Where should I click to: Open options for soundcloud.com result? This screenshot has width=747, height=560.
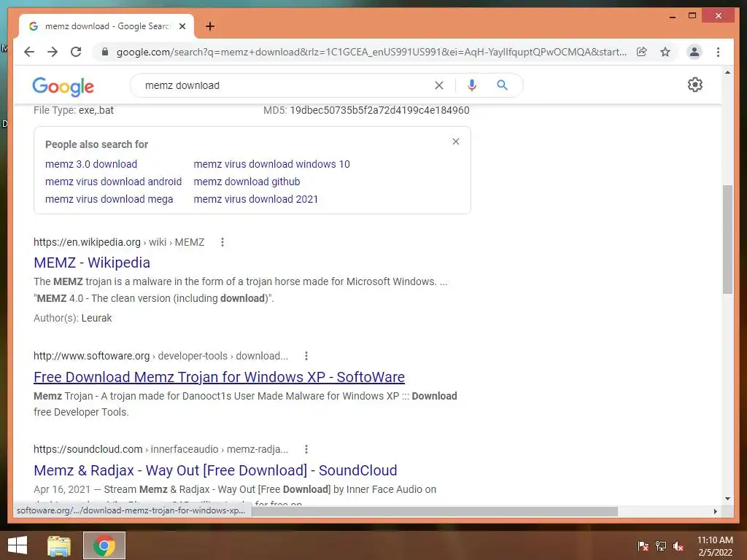click(306, 449)
